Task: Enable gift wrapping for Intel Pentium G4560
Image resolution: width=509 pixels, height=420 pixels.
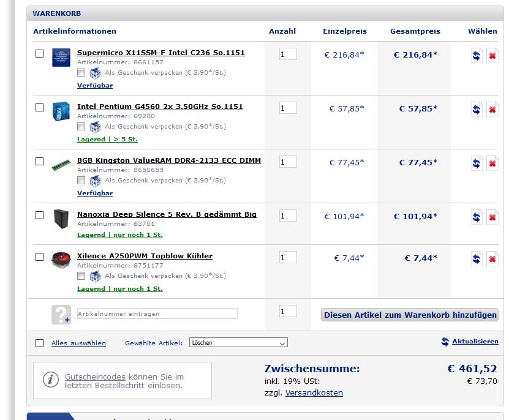Action: [81, 127]
